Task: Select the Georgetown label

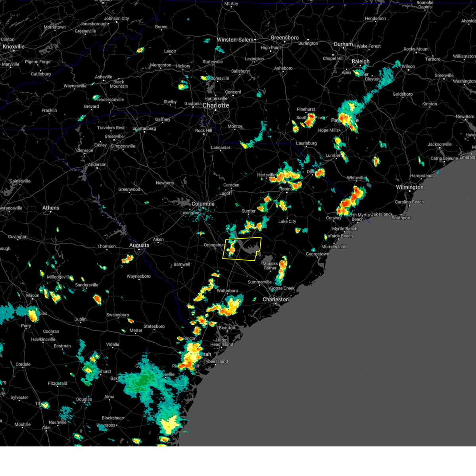Action: [x=317, y=254]
